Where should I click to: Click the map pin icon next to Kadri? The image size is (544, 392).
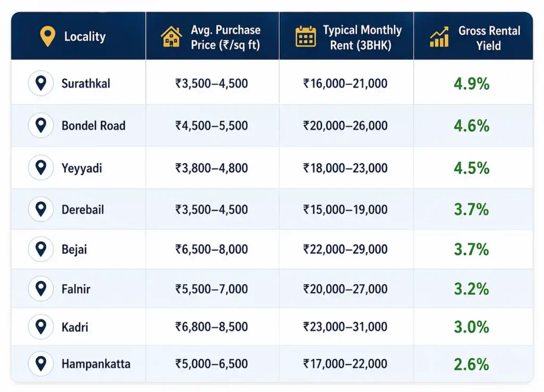41,327
